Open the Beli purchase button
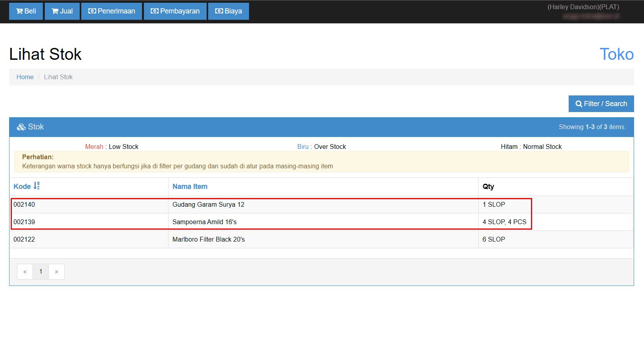644x337 pixels. tap(26, 11)
